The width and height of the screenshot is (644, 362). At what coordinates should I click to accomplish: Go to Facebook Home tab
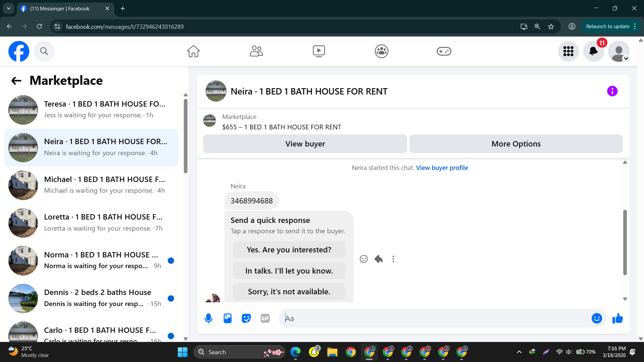[194, 51]
